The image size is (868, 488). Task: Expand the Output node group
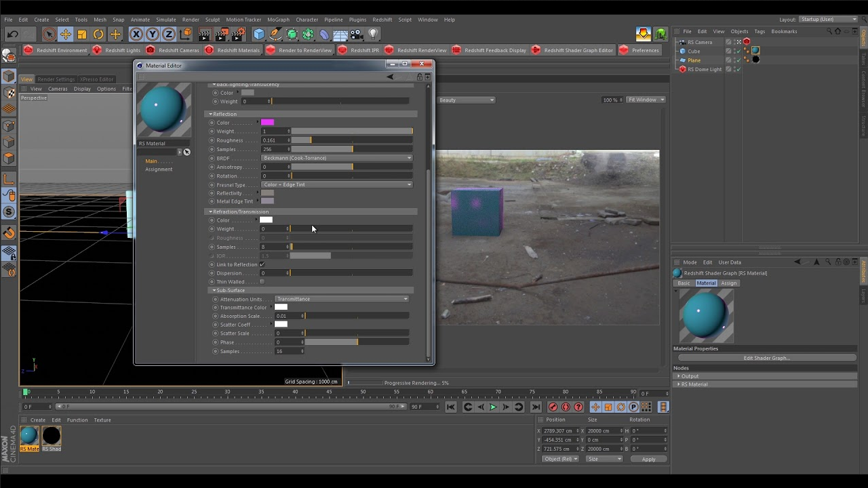click(678, 376)
